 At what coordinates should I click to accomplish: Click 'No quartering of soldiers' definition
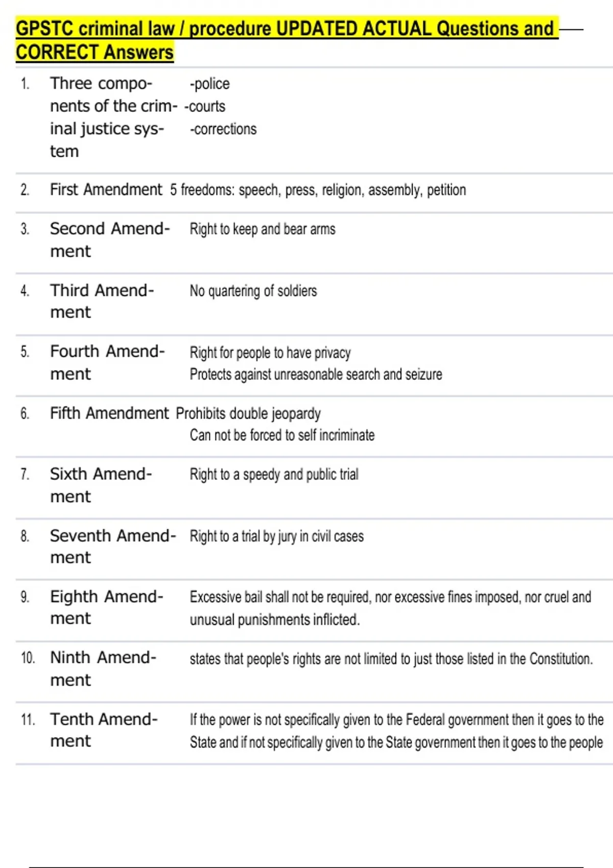click(x=253, y=291)
